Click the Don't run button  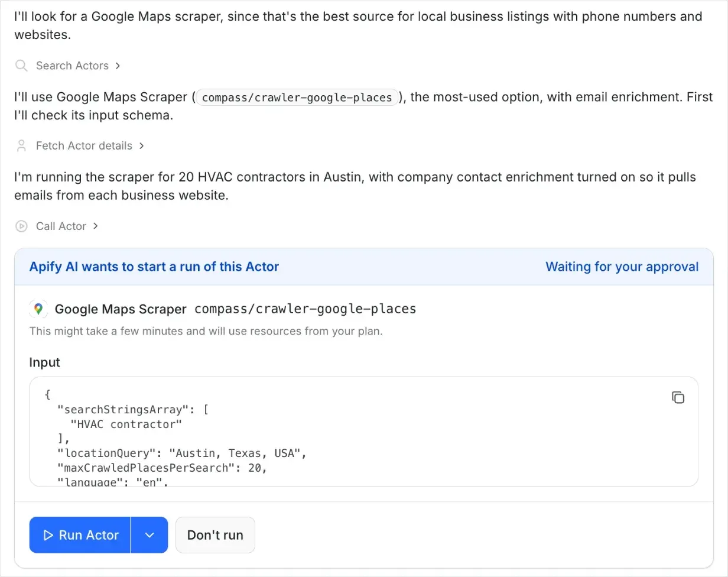(215, 535)
